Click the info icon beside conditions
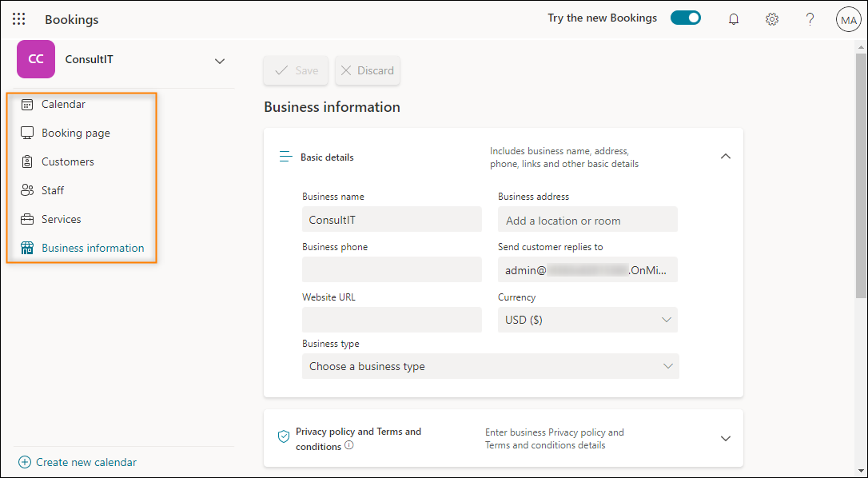Image resolution: width=868 pixels, height=478 pixels. click(348, 445)
